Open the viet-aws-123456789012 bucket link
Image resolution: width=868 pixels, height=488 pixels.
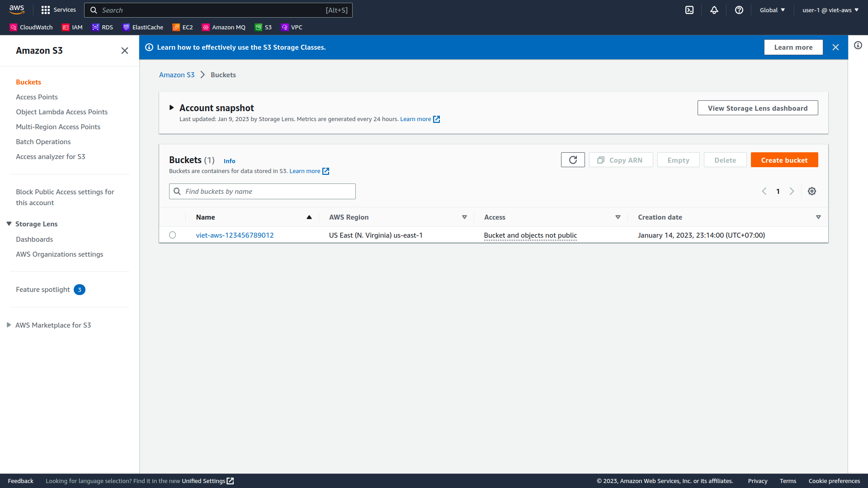pos(235,235)
